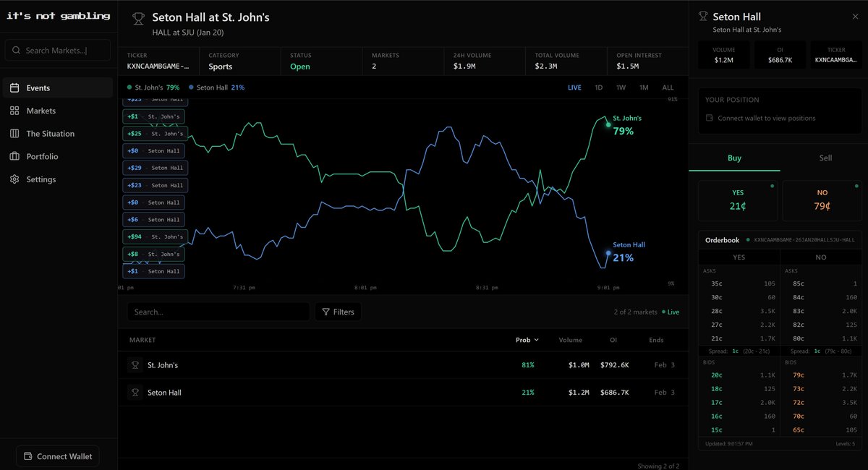Click the YES bid at 20c

click(x=739, y=375)
